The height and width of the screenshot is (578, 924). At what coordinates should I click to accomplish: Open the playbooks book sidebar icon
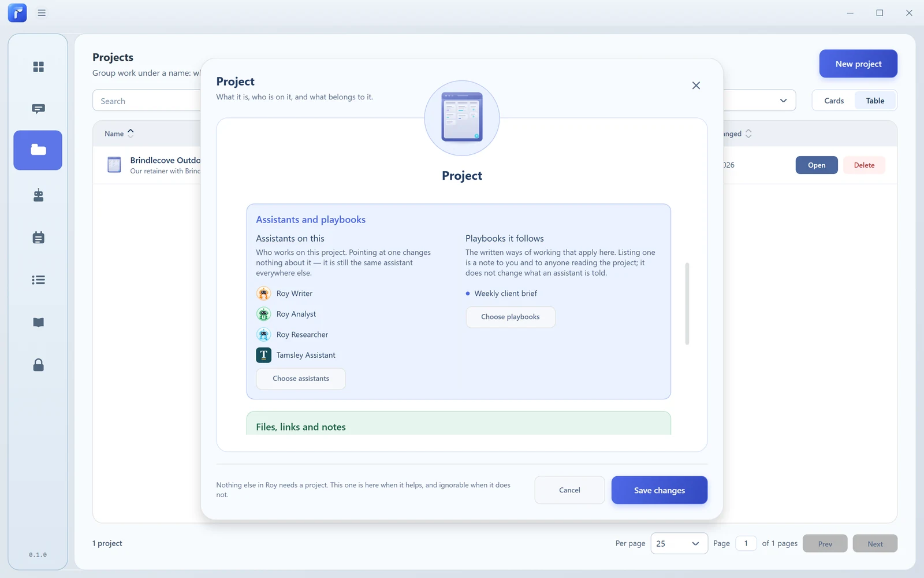pyautogui.click(x=38, y=323)
